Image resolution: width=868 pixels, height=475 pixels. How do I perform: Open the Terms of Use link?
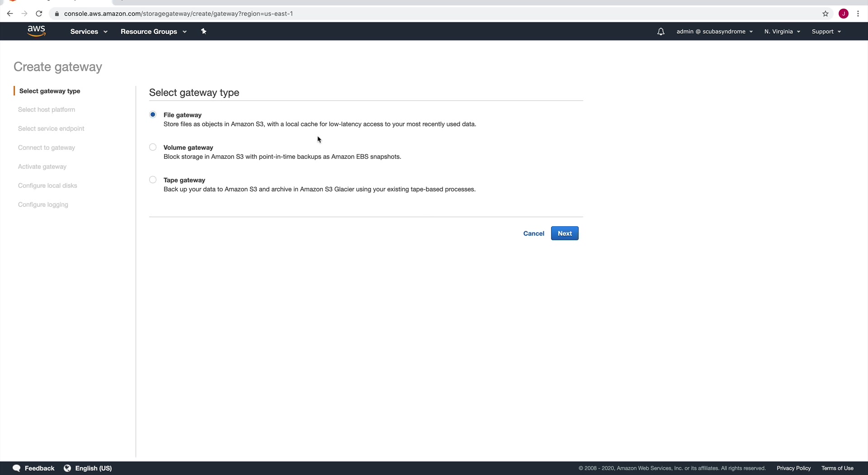click(x=837, y=468)
